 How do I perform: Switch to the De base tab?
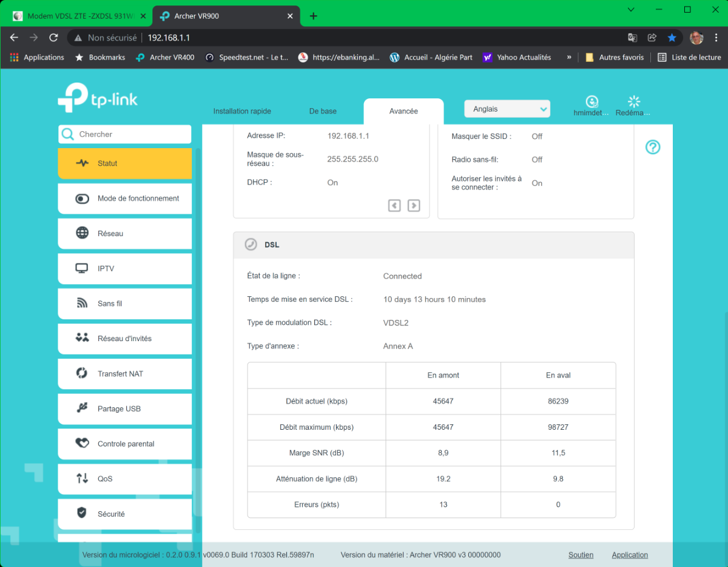[x=323, y=111]
